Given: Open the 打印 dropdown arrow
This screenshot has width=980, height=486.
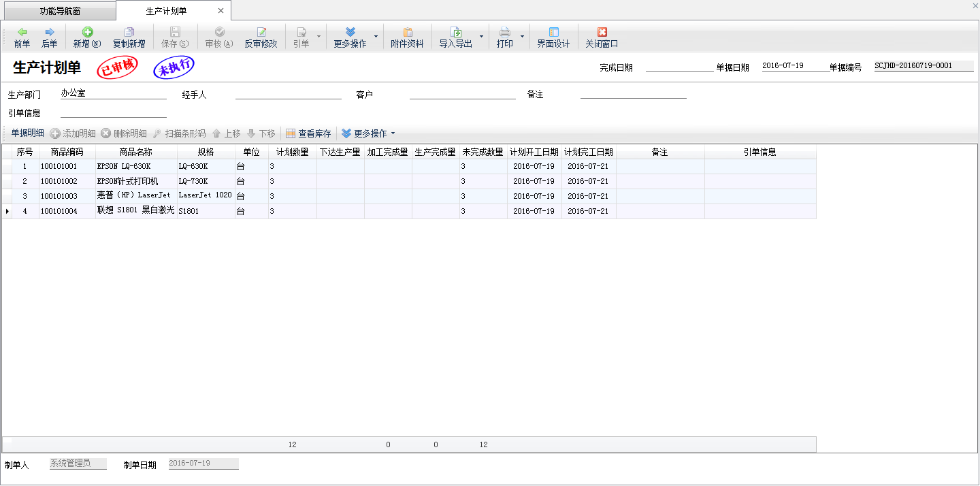Looking at the screenshot, I should click(522, 36).
